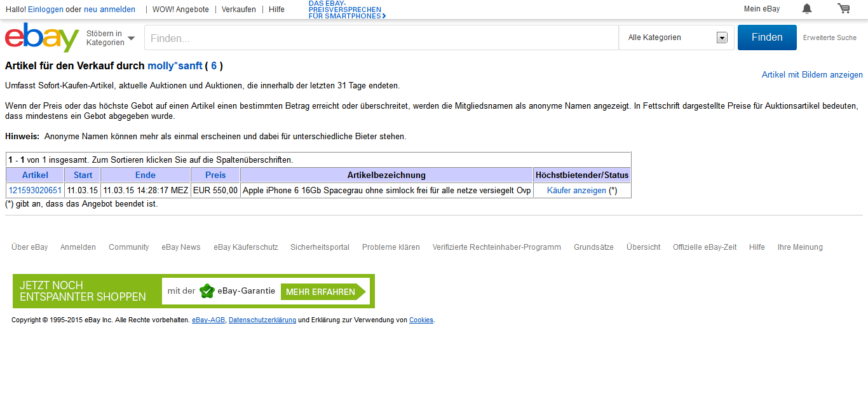Screen dimensions: 868x403
Task: Focus the Finden search input field
Action: point(381,38)
